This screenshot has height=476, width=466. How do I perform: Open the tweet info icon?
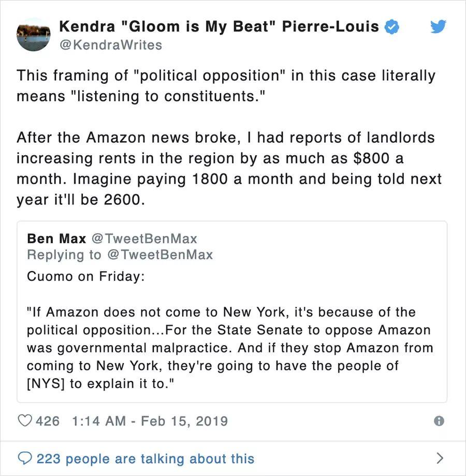click(439, 421)
